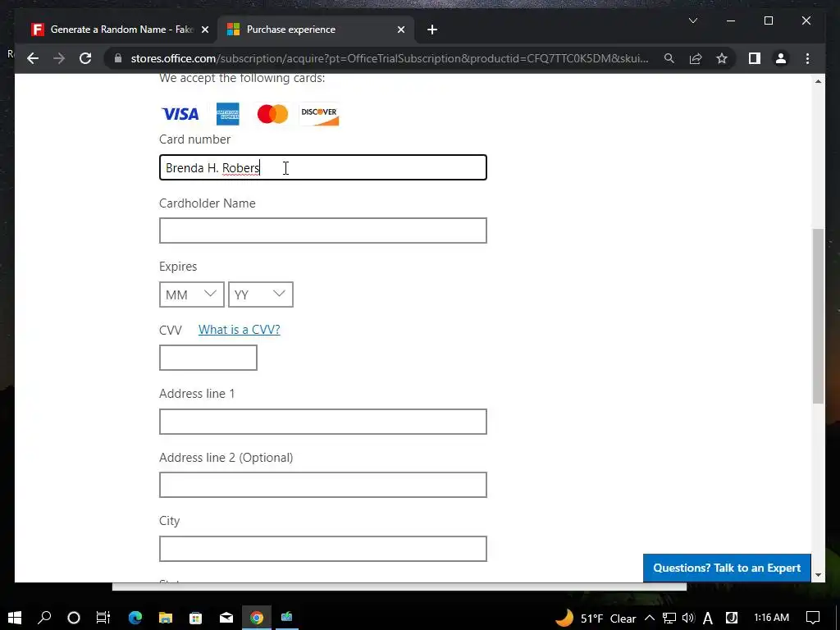
Task: Reload the current page
Action: tap(85, 58)
